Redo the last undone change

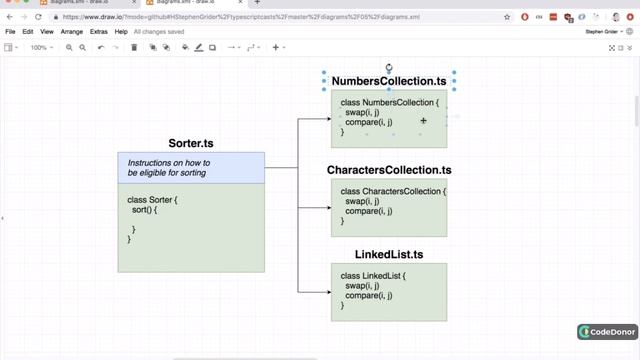tap(116, 48)
